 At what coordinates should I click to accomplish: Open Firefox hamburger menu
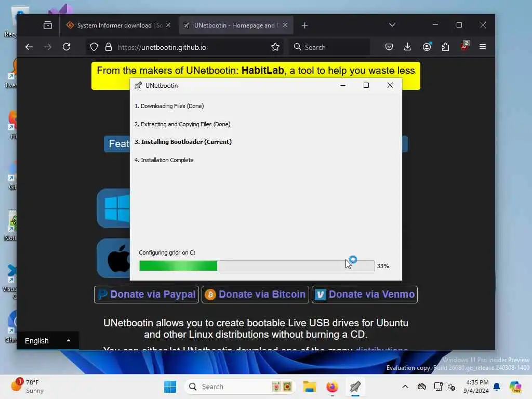tap(483, 47)
